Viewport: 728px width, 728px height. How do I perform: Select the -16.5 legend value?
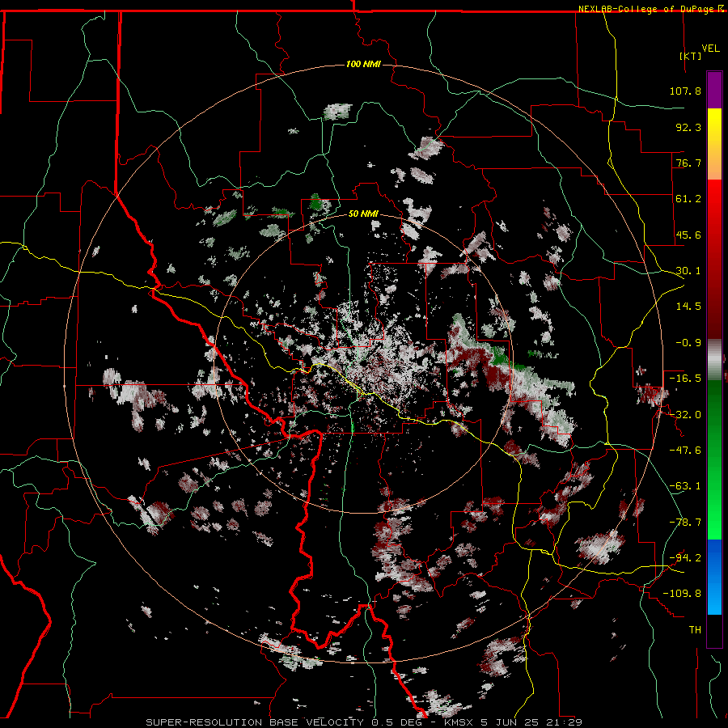click(x=685, y=379)
